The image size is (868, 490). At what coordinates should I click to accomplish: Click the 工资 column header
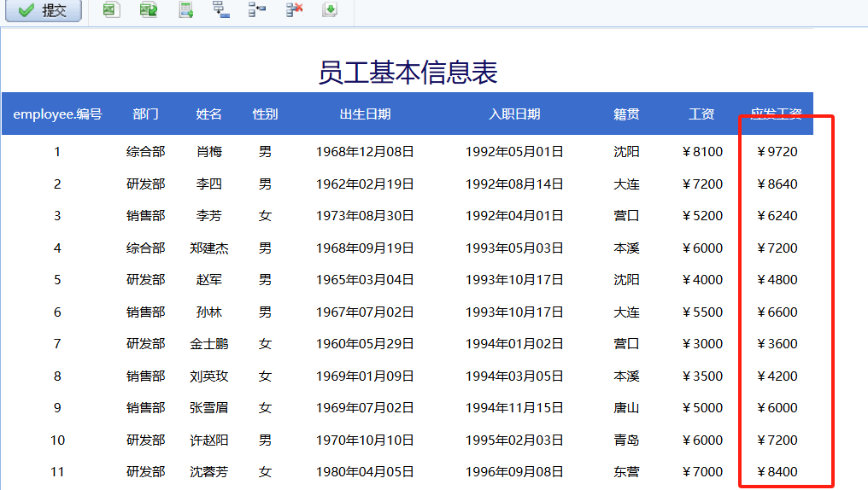[x=701, y=114]
